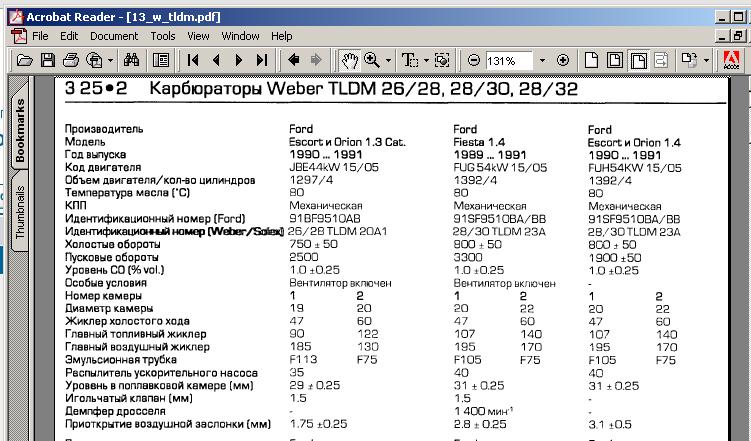
Task: Click the Print toolbar icon
Action: (x=71, y=60)
